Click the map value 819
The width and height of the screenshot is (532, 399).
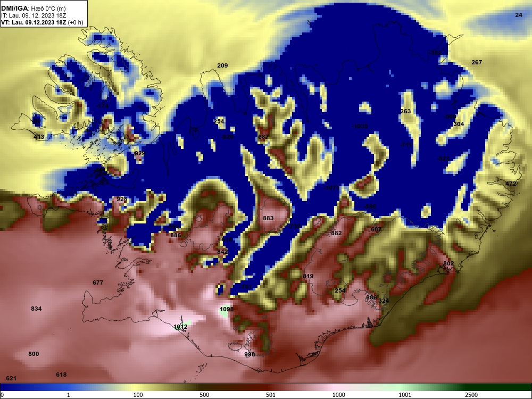click(308, 276)
